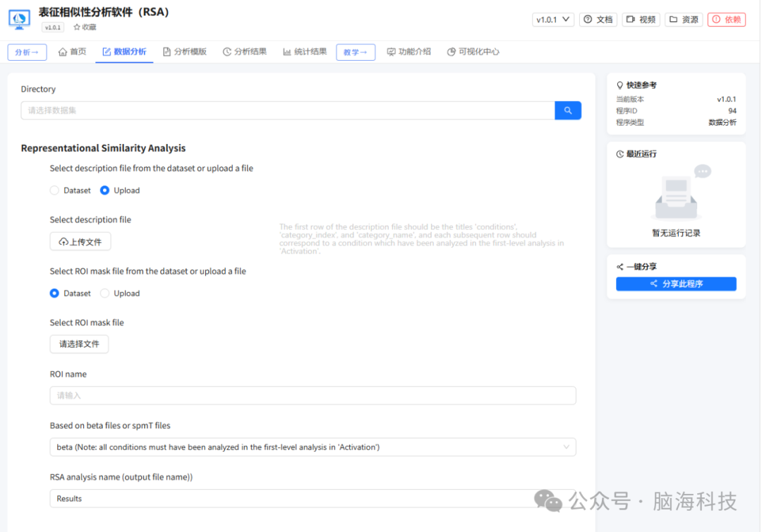The width and height of the screenshot is (762, 532).
Task: Click the 快速参考 lightbulb icon
Action: coord(619,85)
